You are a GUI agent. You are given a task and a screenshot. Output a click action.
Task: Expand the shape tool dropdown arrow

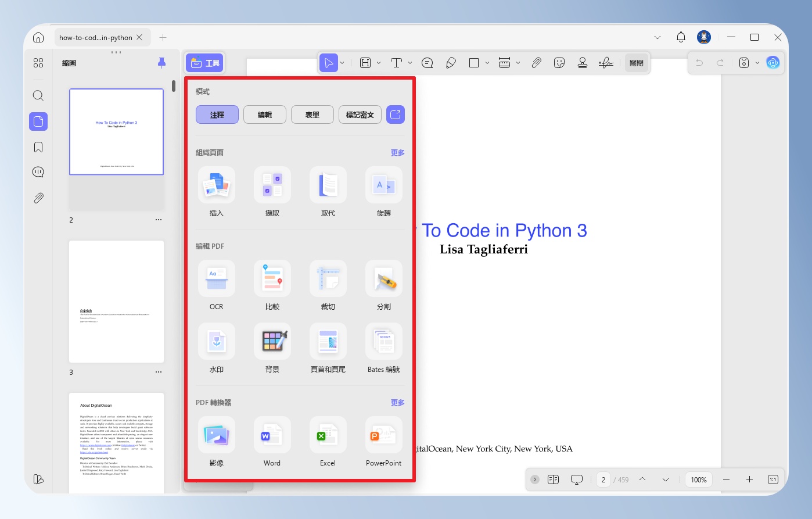tap(487, 63)
